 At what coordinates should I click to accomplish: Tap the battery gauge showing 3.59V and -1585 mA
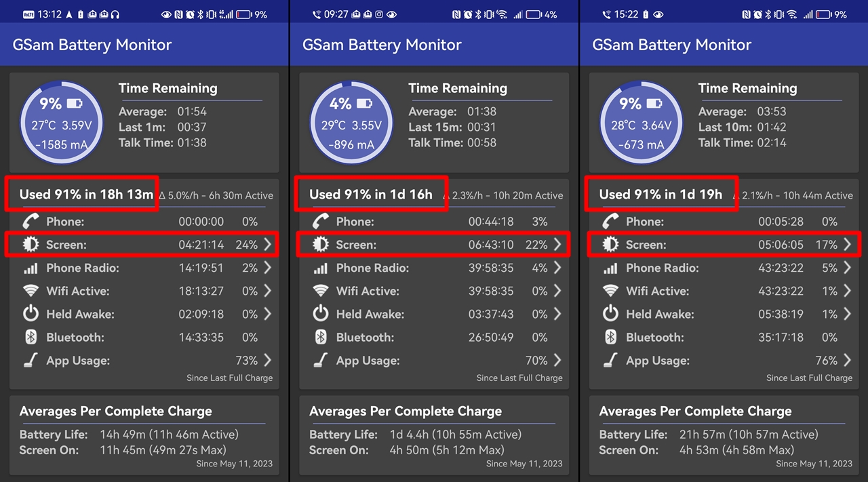62,123
